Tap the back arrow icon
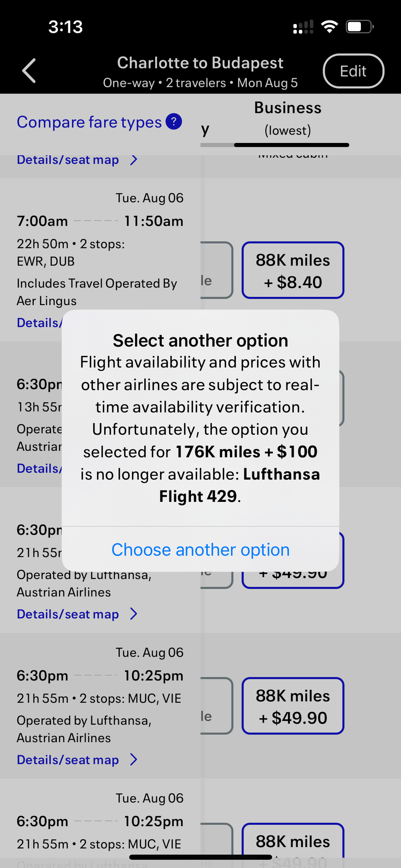 [29, 71]
